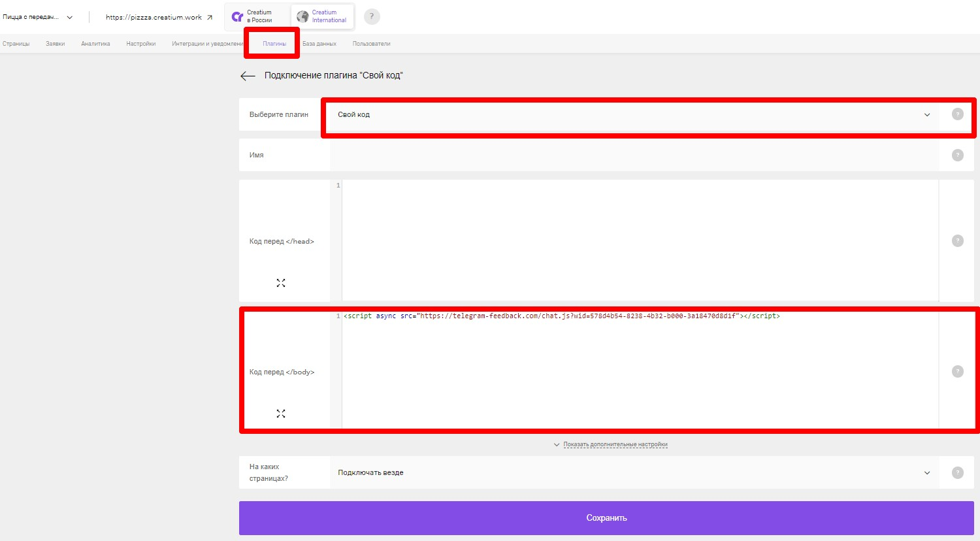Switch to the Аналитика tab
Viewport: 980px width, 541px height.
click(95, 44)
